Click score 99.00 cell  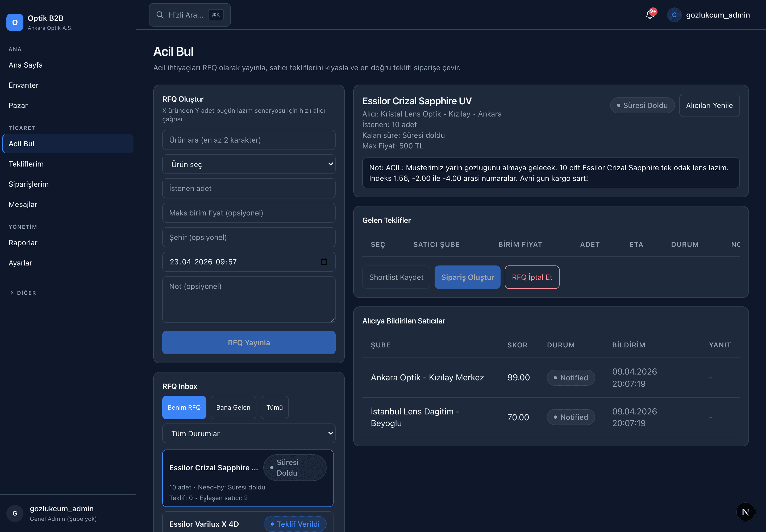518,377
